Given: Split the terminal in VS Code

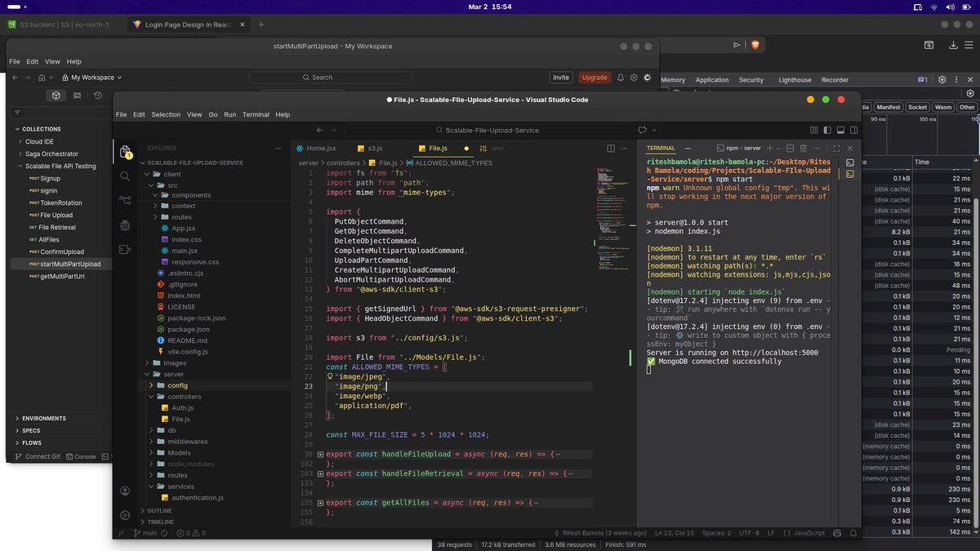Looking at the screenshot, I should pyautogui.click(x=791, y=149).
